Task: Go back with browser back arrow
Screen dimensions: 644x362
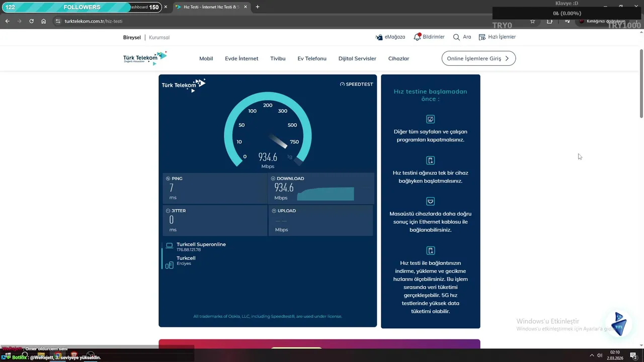Action: click(8, 21)
